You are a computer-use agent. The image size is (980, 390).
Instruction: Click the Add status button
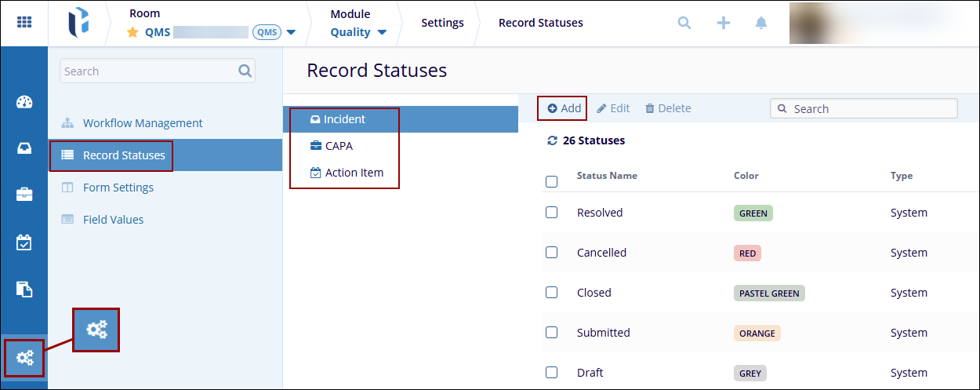coord(564,108)
